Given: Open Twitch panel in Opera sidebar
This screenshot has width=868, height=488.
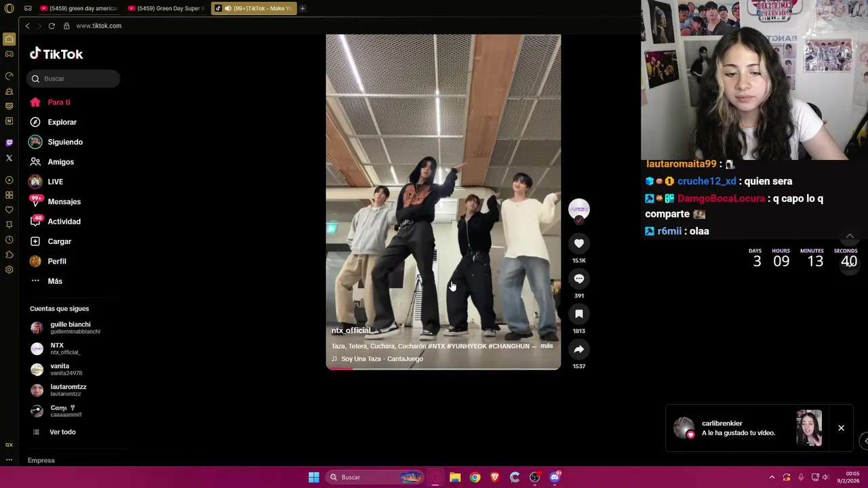Looking at the screenshot, I should [9, 142].
